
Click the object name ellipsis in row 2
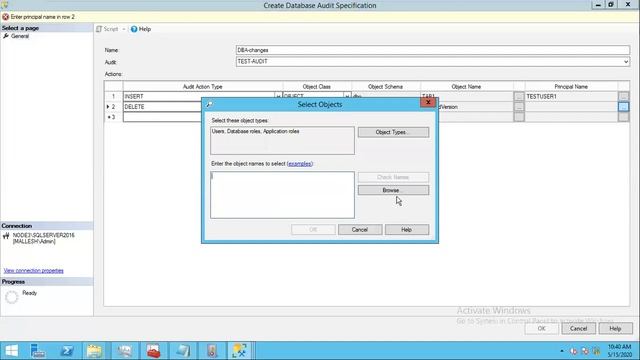coord(519,107)
